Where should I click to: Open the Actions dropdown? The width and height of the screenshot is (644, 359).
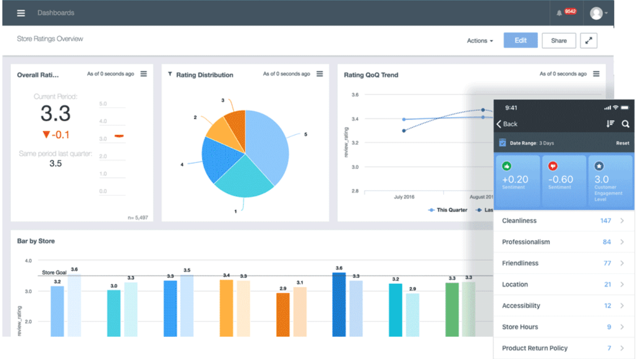click(480, 41)
